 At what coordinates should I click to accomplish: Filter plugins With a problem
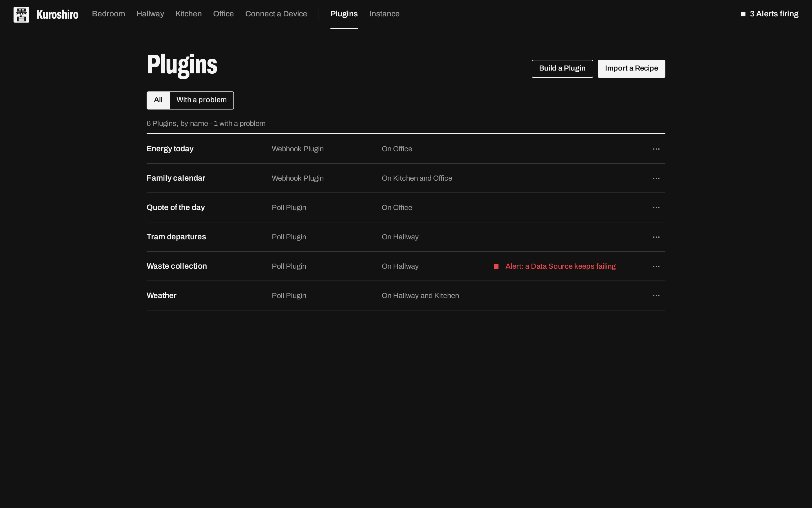202,100
